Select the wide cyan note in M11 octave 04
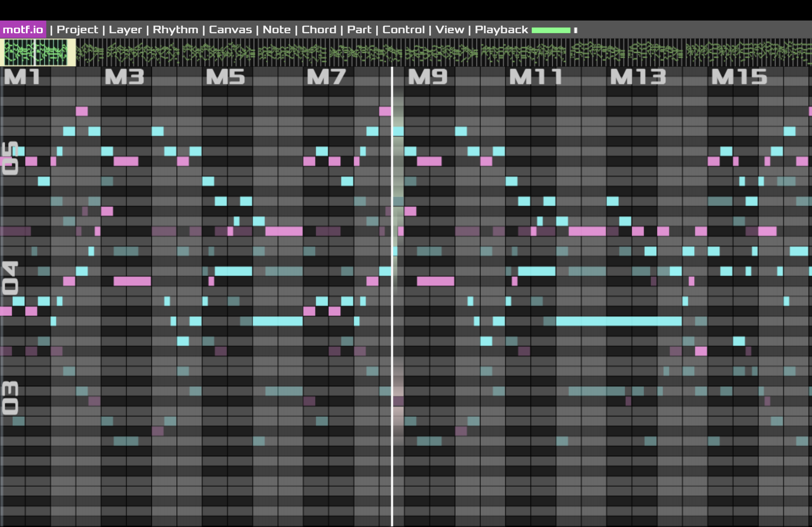This screenshot has width=812, height=527. coord(537,271)
